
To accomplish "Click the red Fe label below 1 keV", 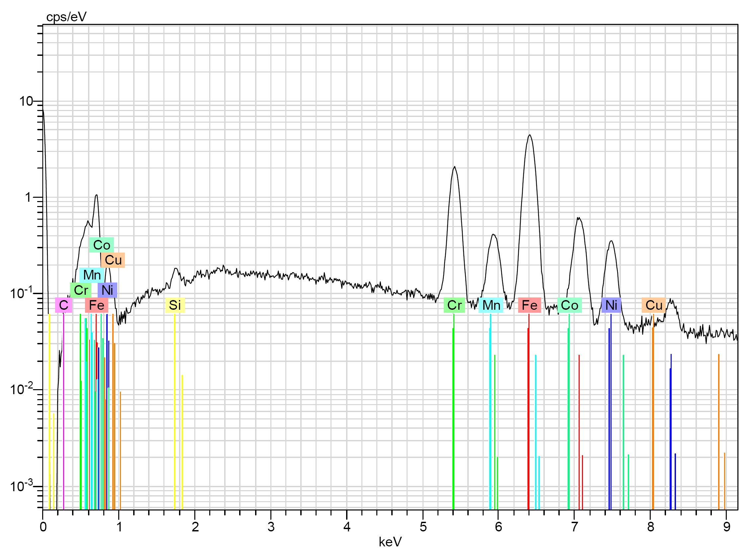I will [97, 305].
